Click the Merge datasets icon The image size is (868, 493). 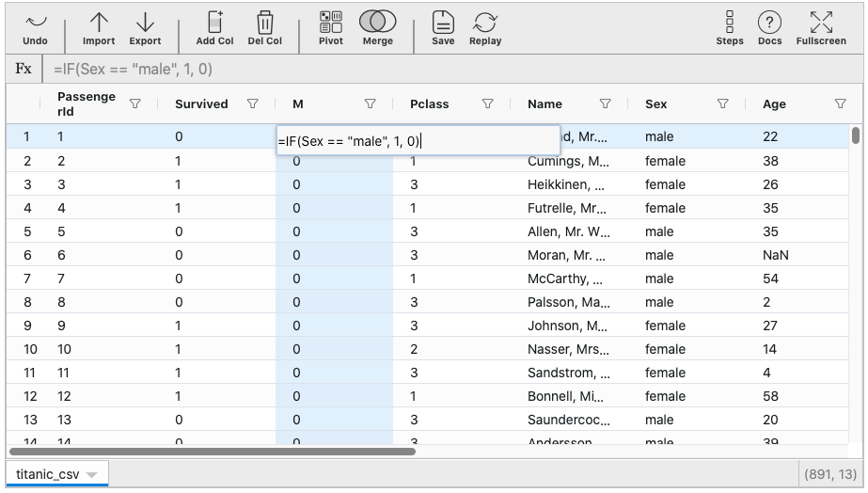[x=377, y=27]
